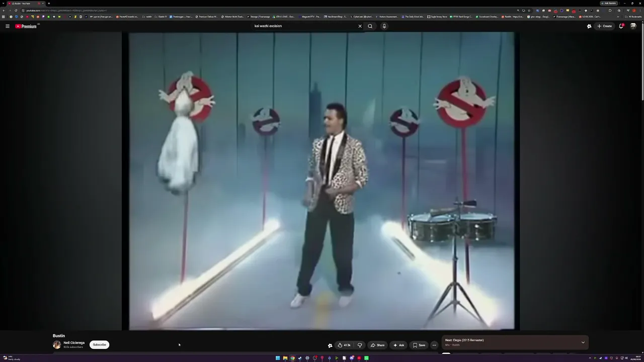Open Chrome from the taskbar

(x=292, y=358)
